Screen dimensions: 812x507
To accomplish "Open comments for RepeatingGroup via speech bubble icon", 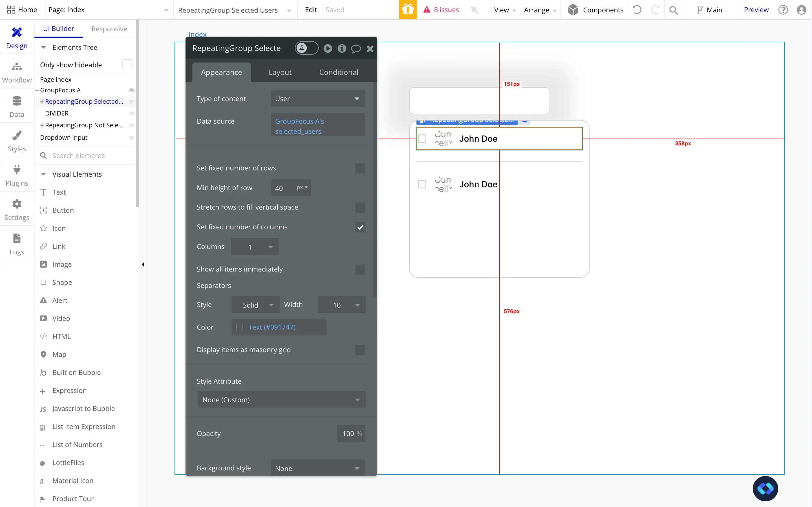I will (x=356, y=49).
